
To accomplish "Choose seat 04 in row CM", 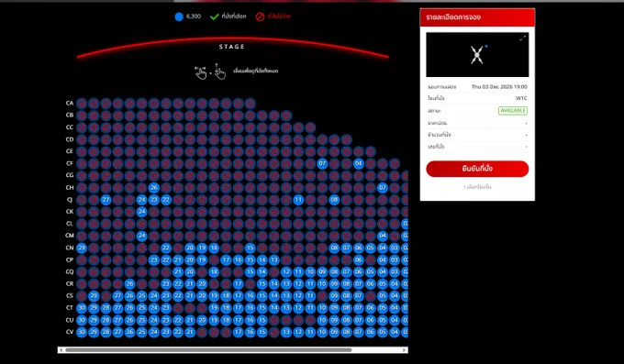I will click(383, 236).
